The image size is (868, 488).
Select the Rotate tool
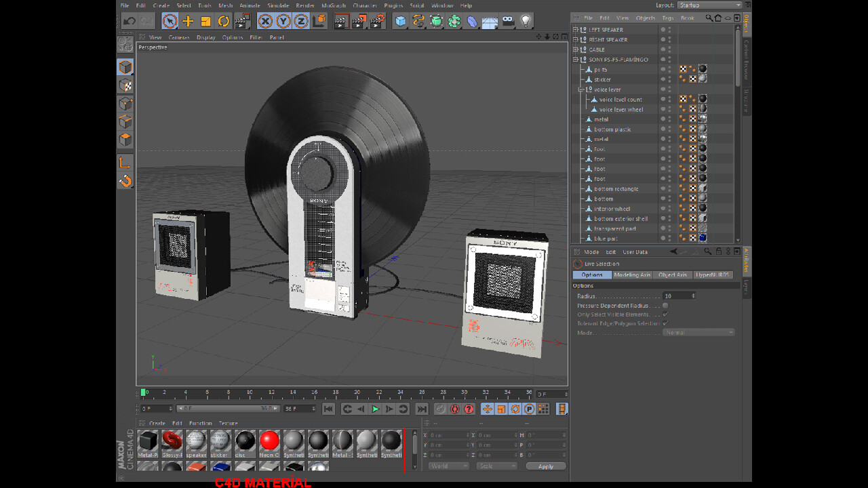(222, 21)
